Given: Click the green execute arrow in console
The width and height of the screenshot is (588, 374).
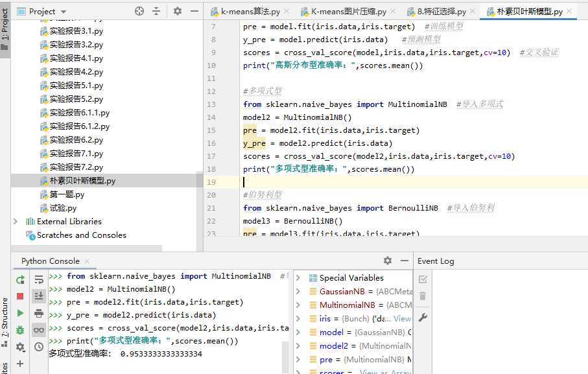Looking at the screenshot, I should click(20, 313).
